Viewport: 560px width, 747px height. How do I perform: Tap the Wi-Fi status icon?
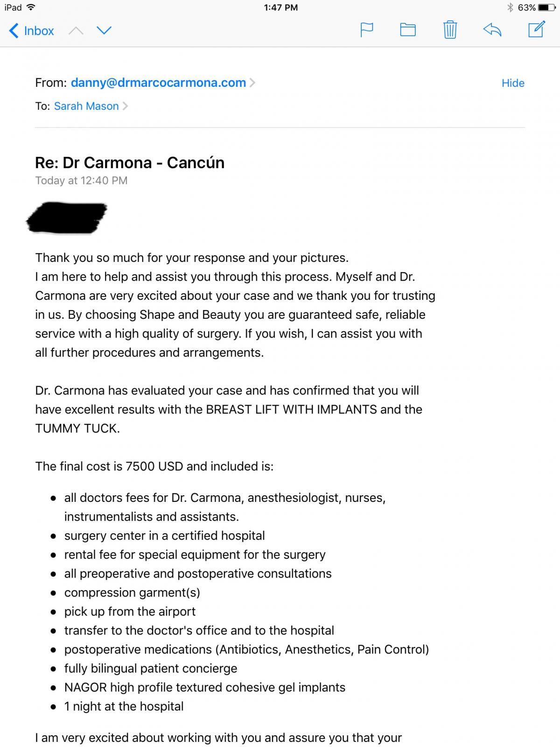(31, 7)
